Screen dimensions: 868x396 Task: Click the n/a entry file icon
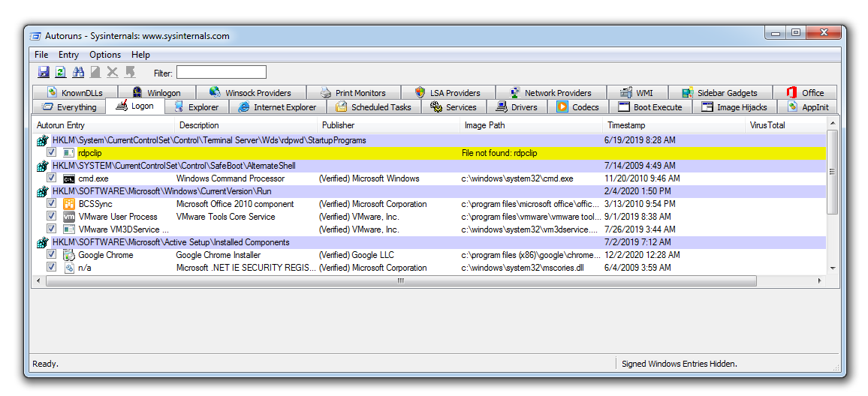(x=68, y=268)
